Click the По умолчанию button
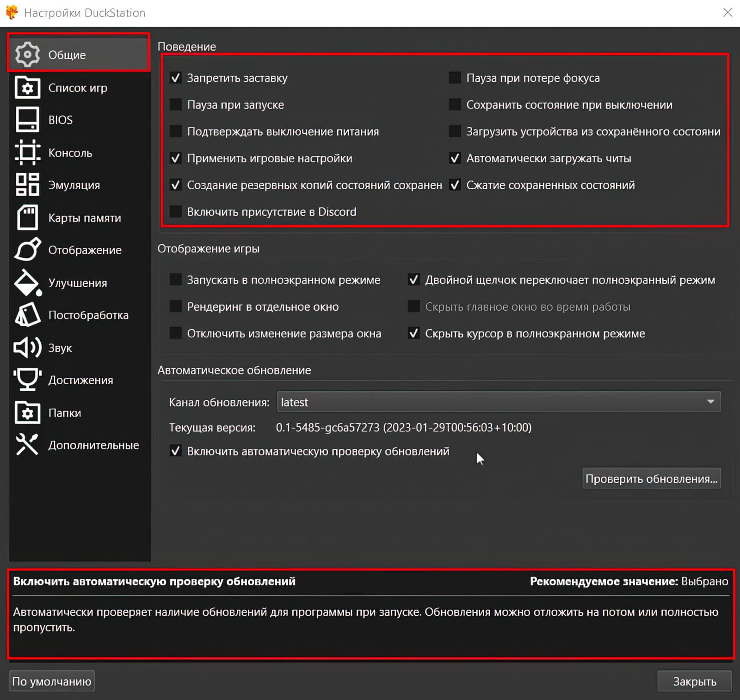 52,681
